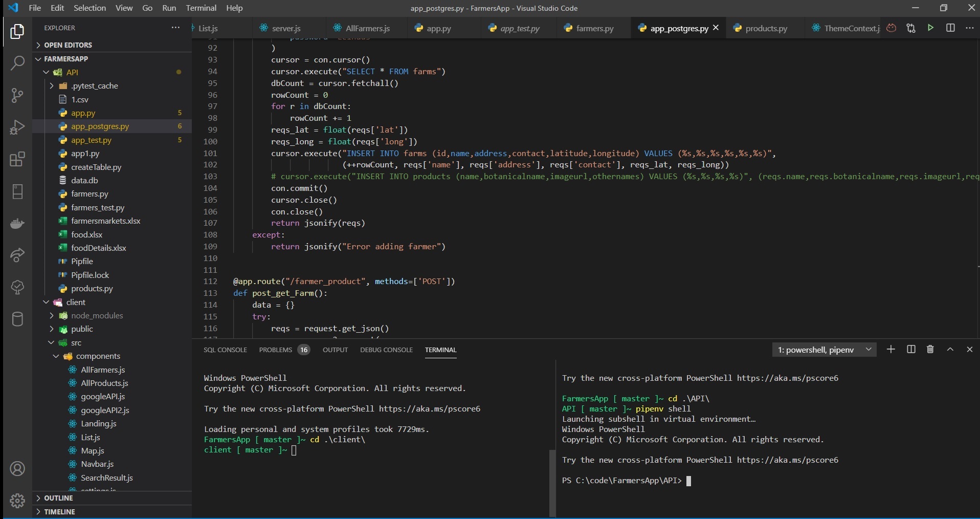Collapse the API folder
Image resolution: width=980 pixels, height=519 pixels.
coord(112,72)
